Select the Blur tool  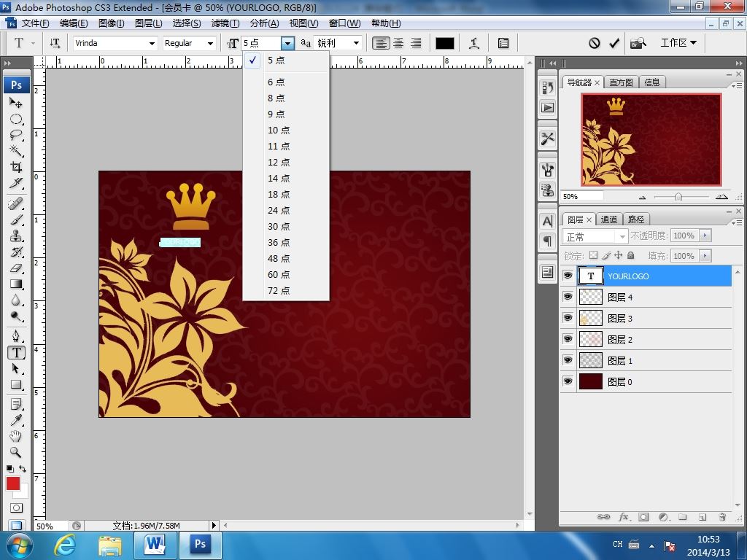pos(16,300)
